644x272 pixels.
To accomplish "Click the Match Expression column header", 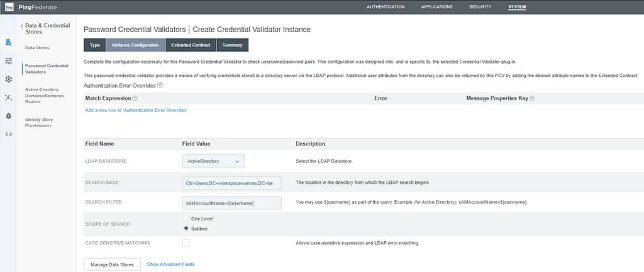I will click(x=108, y=99).
